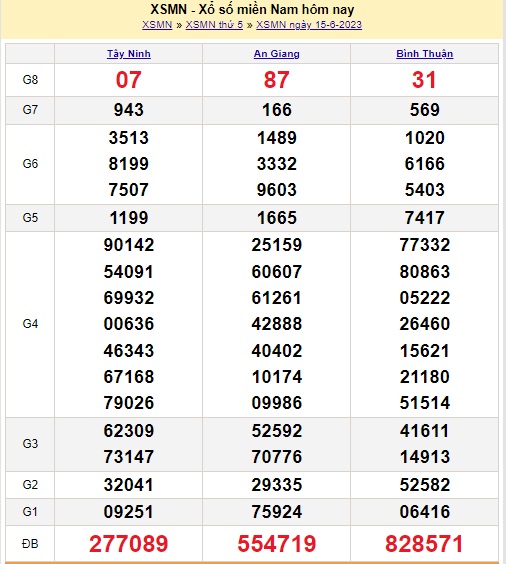Open the An Giang province link
The height and width of the screenshot is (564, 506).
pos(277,54)
